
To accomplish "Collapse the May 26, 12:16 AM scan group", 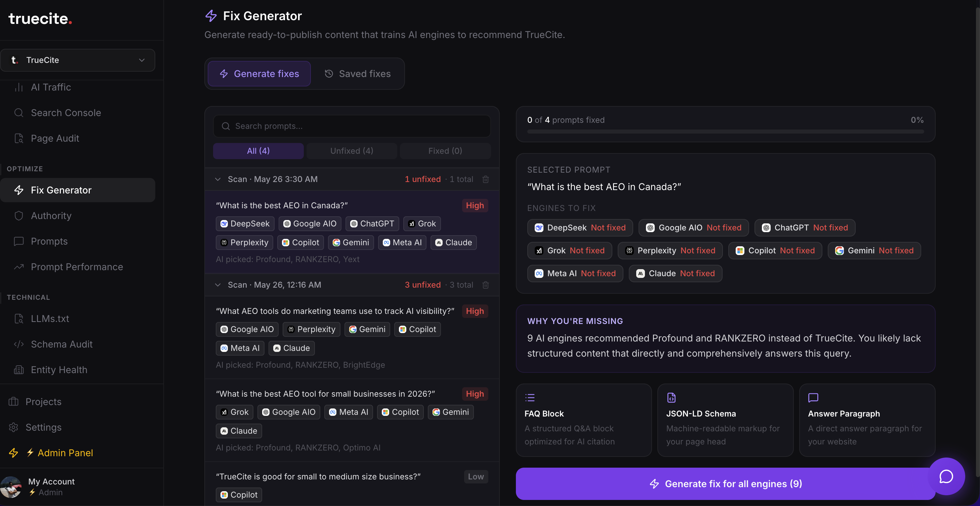I will tap(217, 285).
